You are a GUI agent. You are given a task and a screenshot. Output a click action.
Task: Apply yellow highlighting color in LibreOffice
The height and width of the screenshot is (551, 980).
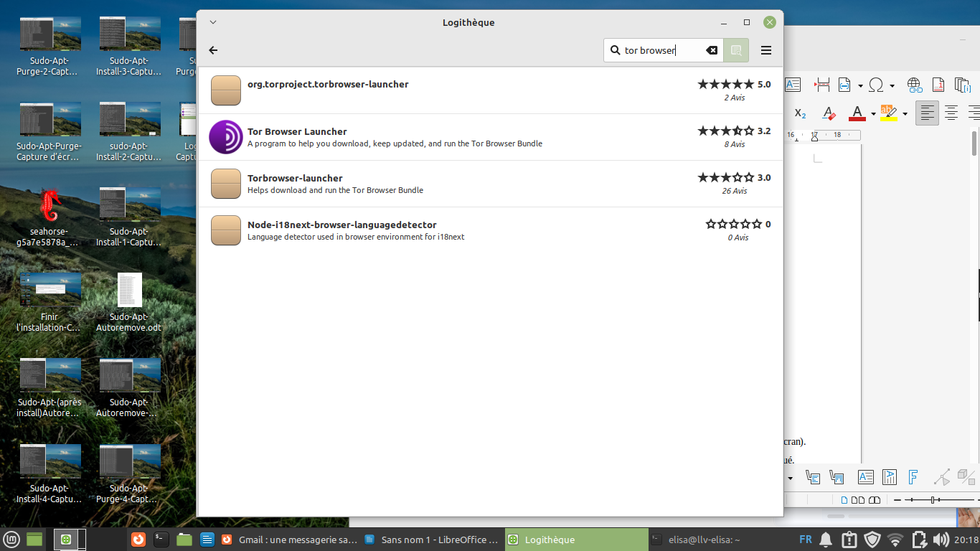889,113
